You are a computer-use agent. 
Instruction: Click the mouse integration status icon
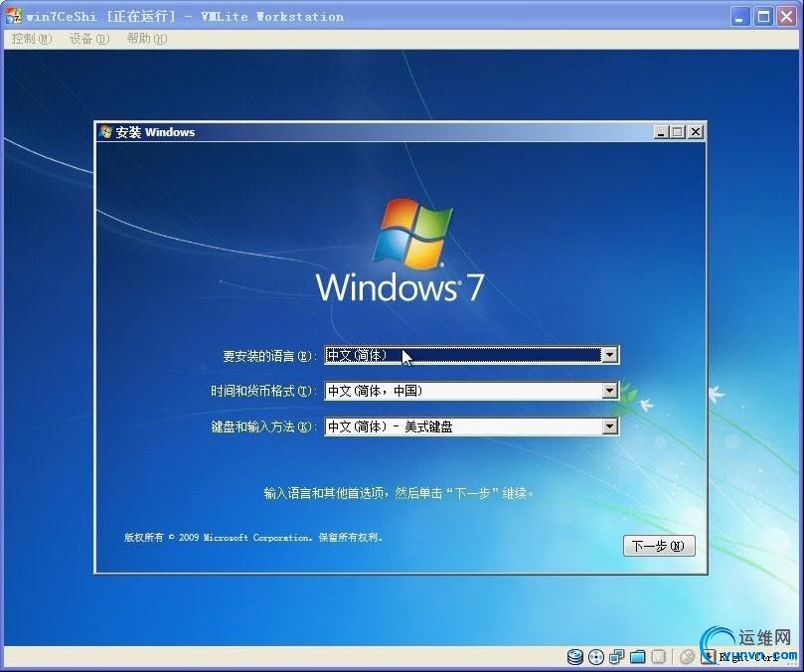687,657
